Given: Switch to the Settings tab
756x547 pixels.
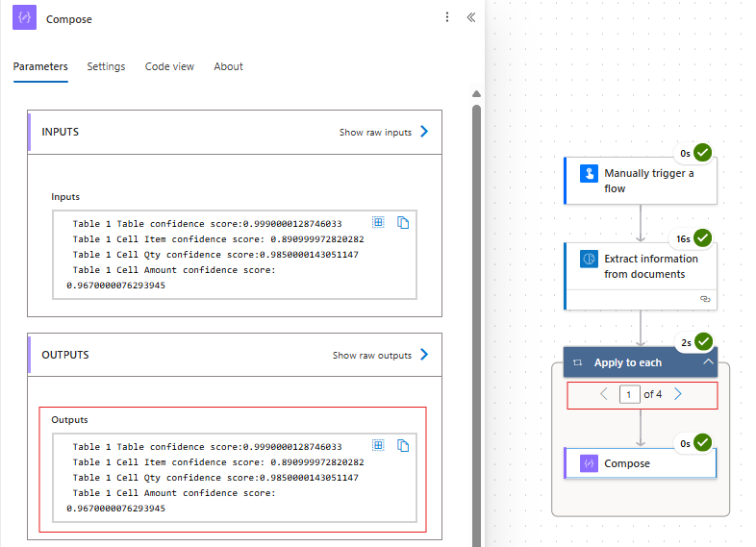Looking at the screenshot, I should click(106, 66).
